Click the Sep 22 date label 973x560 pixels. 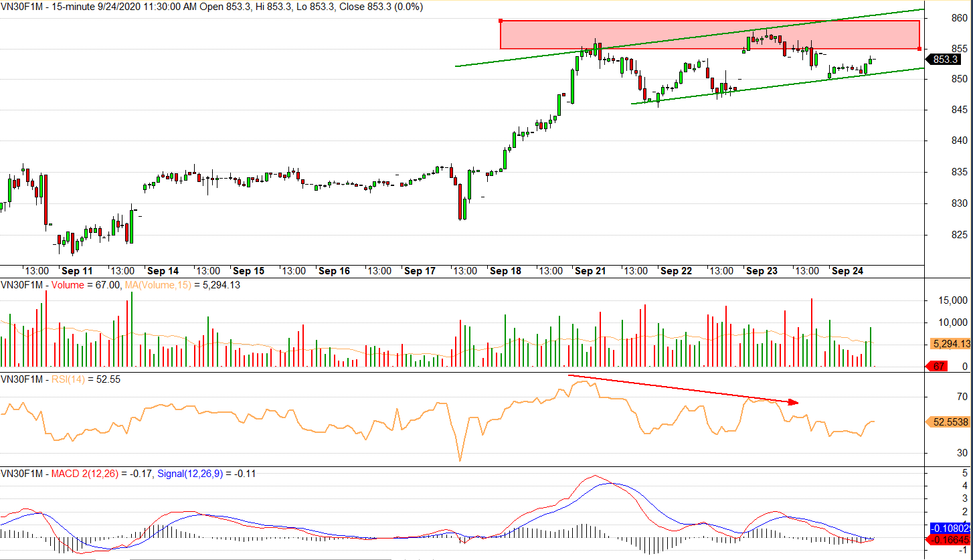(x=676, y=271)
